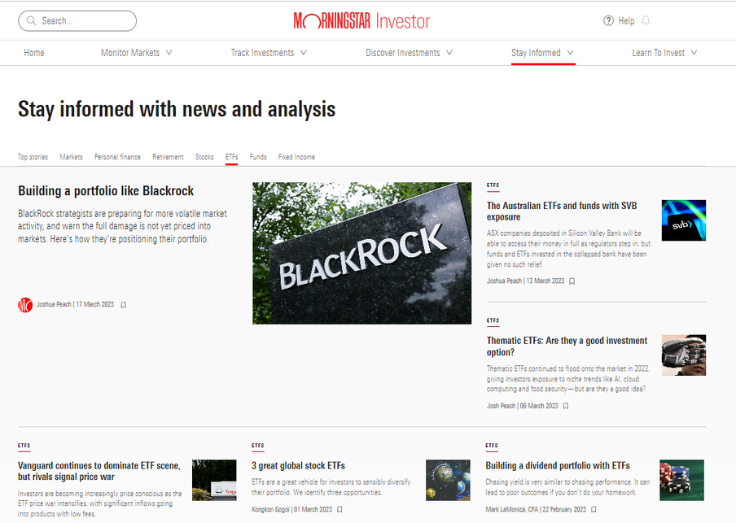Click the ETFS tag above dividend portfolio article
Viewport: 736px width, 523px height.
pyautogui.click(x=492, y=446)
